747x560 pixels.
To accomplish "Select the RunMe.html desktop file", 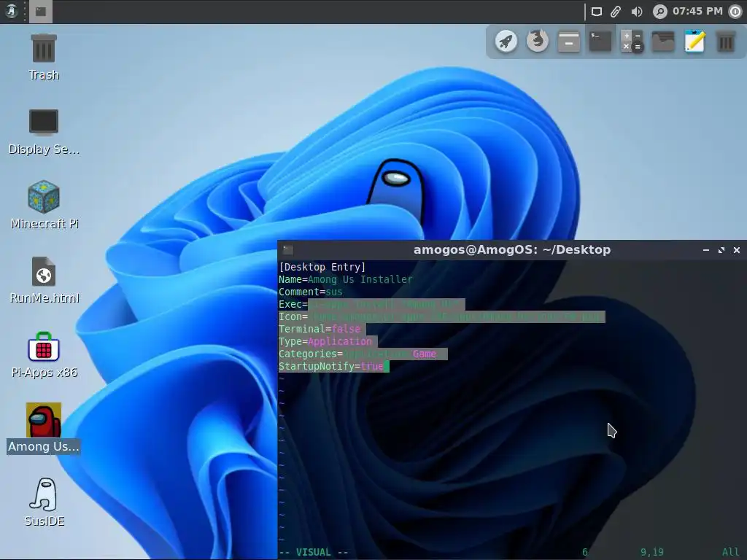I will click(44, 281).
